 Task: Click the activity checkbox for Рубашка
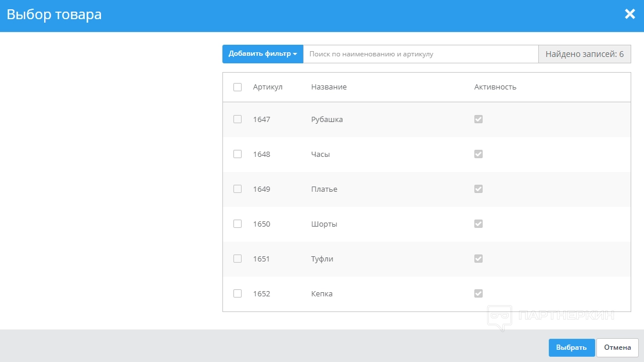point(478,119)
